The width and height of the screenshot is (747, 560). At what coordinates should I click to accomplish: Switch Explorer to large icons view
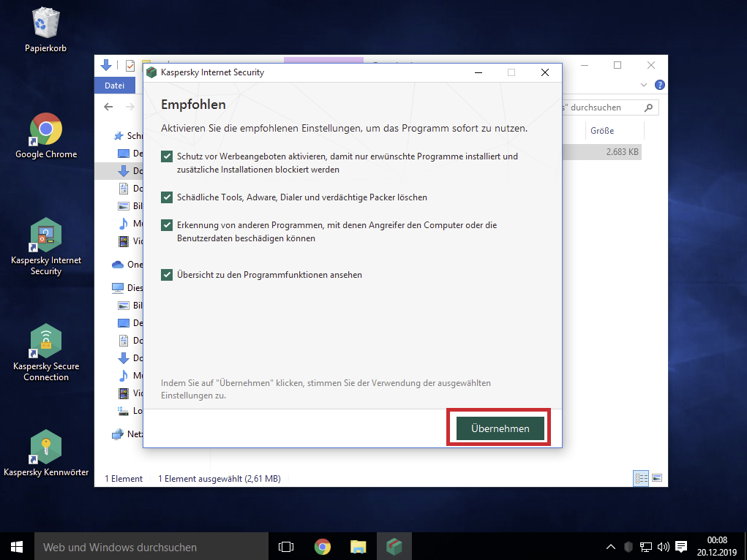[x=657, y=478]
